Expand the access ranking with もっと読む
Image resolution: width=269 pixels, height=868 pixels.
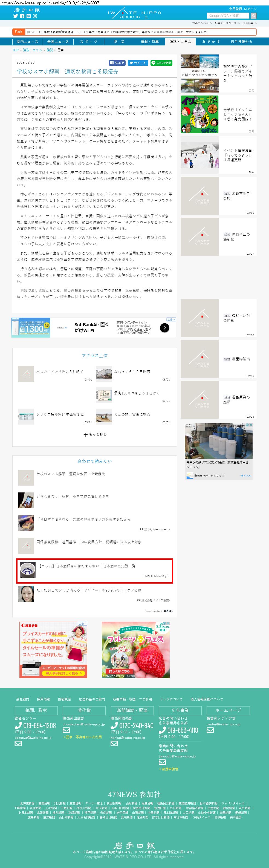95,434
